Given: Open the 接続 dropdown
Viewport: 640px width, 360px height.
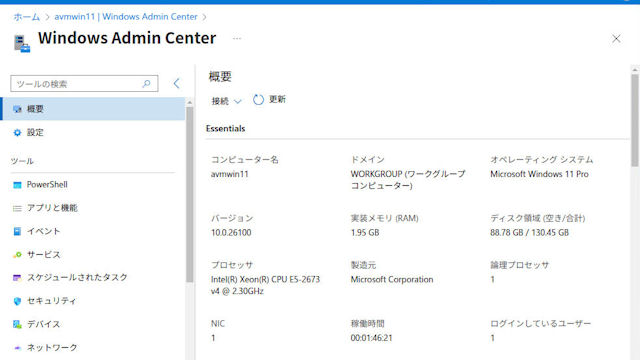Looking at the screenshot, I should pyautogui.click(x=226, y=101).
